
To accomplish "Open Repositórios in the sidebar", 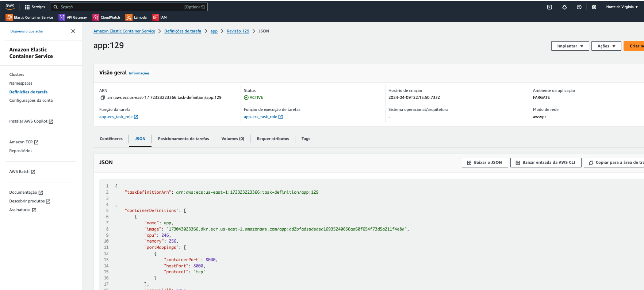I will [x=21, y=151].
